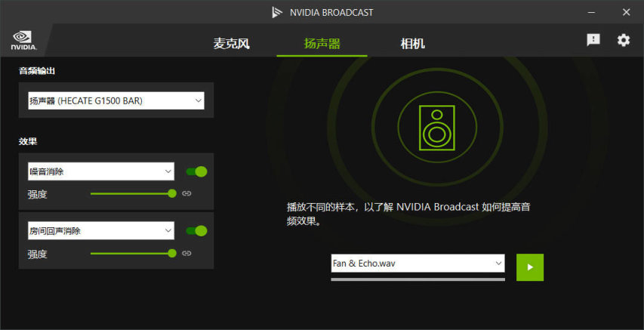Toggle off the 噪音消除 effect switch
The height and width of the screenshot is (330, 644).
[196, 171]
